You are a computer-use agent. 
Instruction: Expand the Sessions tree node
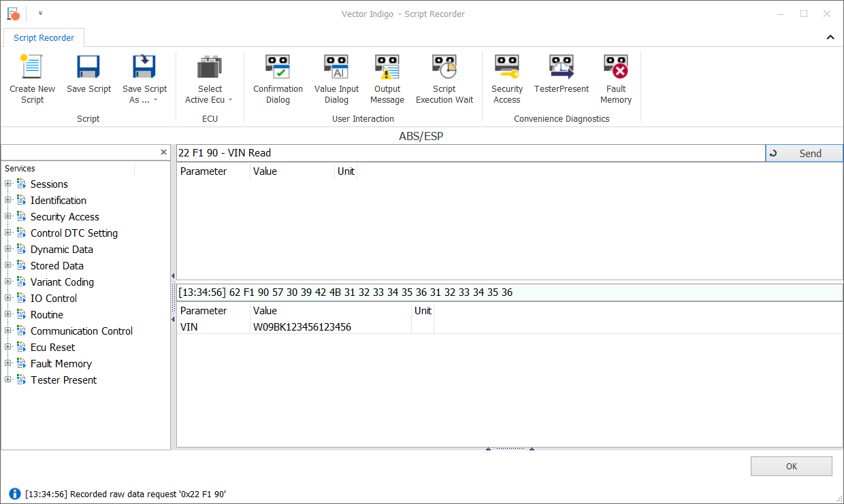8,184
